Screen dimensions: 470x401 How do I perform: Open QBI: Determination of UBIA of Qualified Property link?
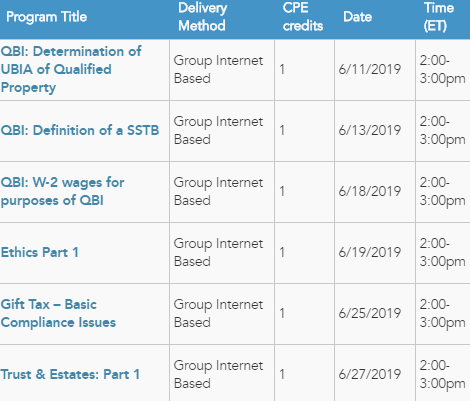(71, 69)
